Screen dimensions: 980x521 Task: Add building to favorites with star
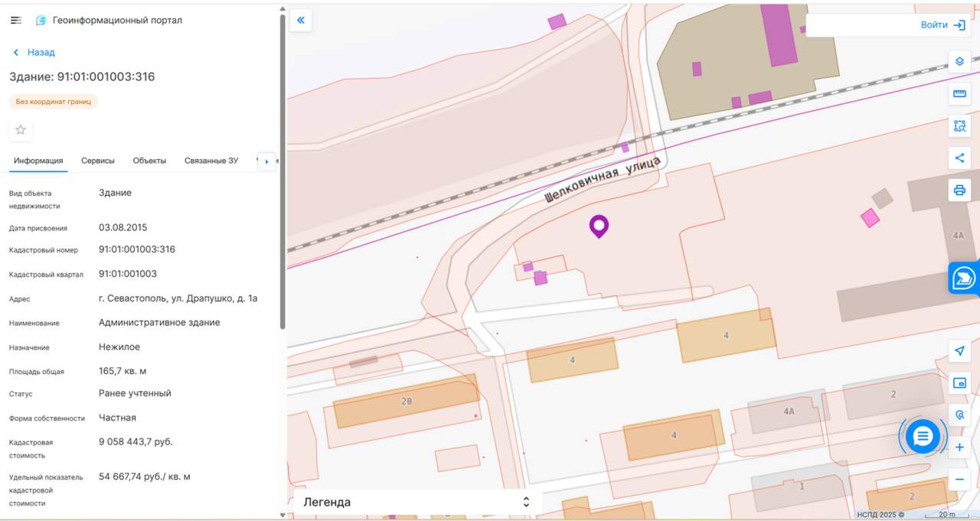pyautogui.click(x=21, y=130)
